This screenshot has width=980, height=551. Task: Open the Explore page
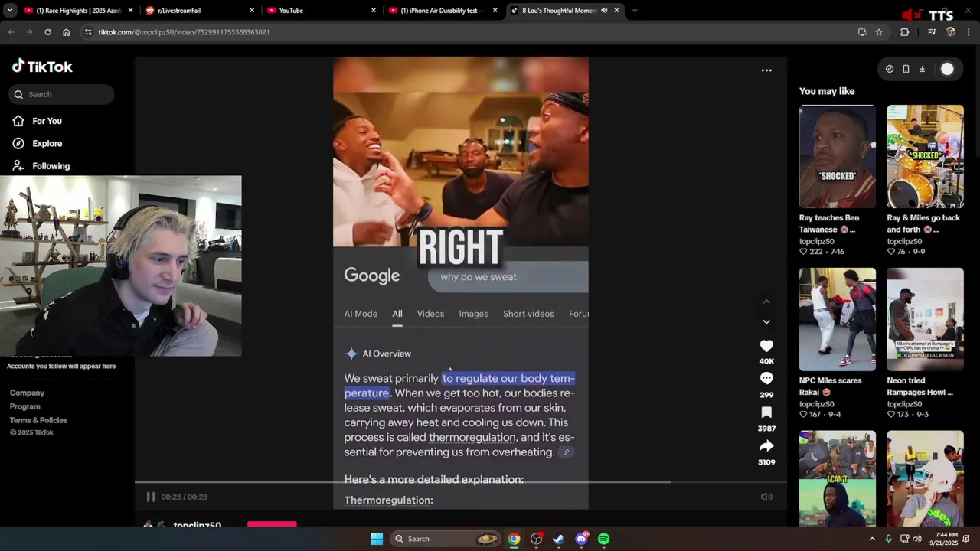[x=37, y=143]
